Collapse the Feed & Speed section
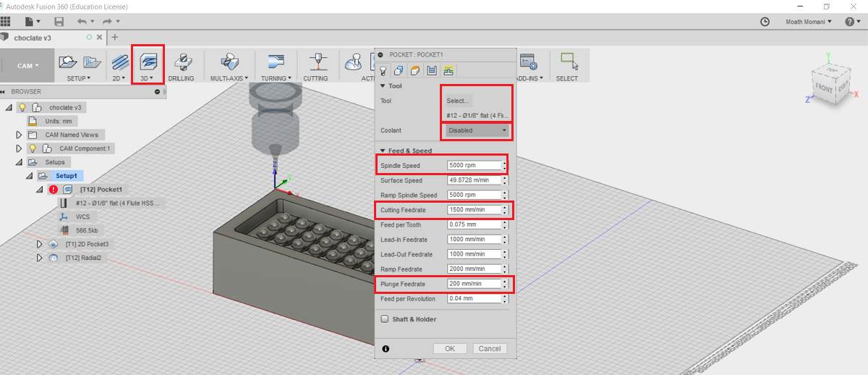Image resolution: width=868 pixels, height=375 pixels. tap(383, 151)
